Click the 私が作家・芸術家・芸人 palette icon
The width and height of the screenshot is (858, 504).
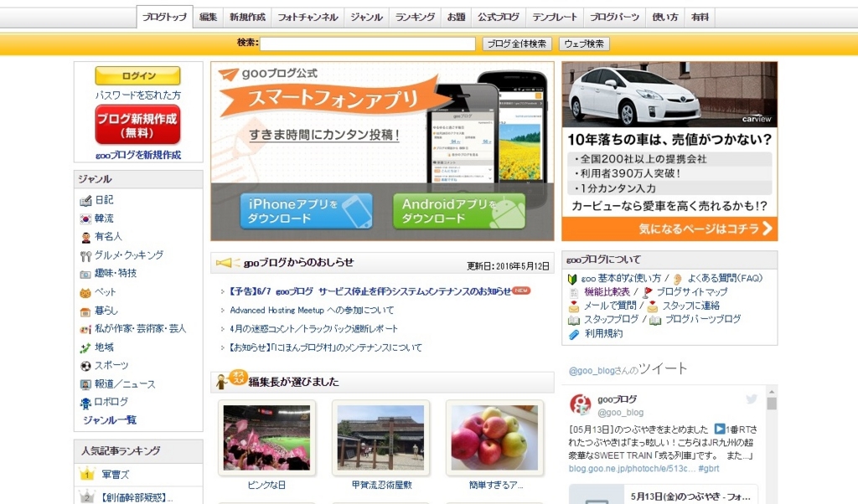tap(85, 330)
